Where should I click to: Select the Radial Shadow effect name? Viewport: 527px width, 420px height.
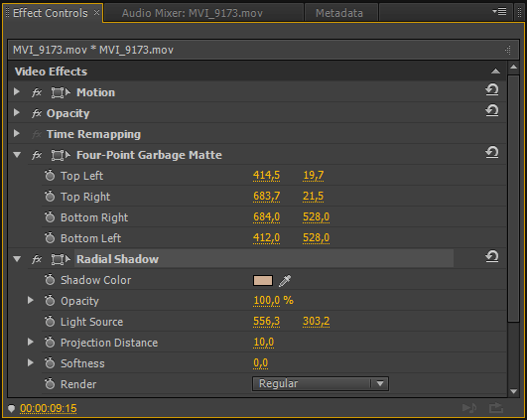(118, 259)
